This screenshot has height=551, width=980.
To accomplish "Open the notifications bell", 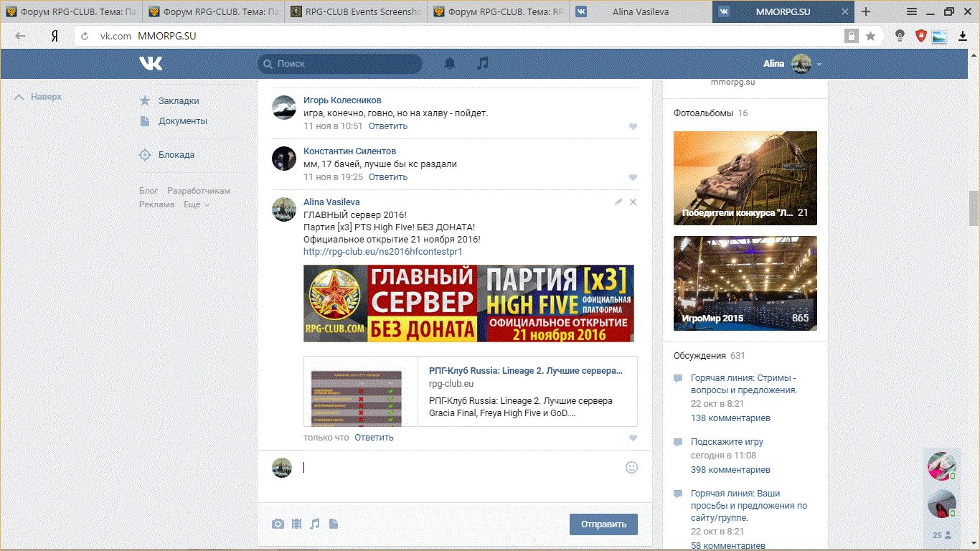I will pos(450,64).
